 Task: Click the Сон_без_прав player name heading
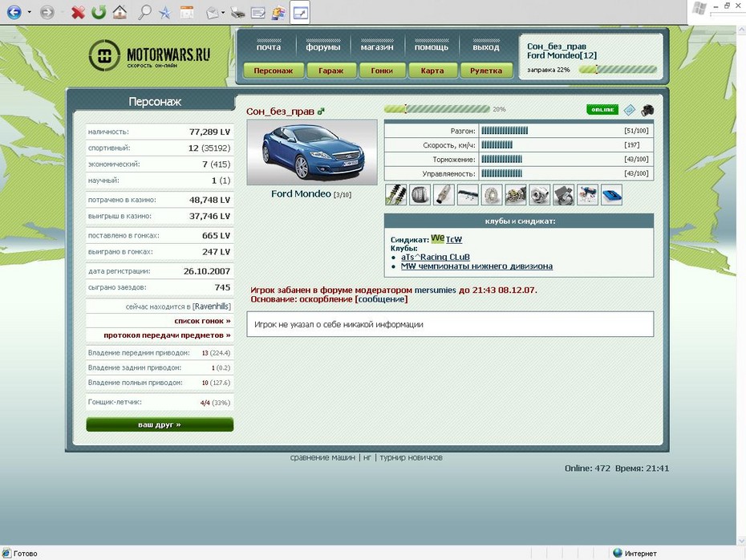(x=280, y=112)
